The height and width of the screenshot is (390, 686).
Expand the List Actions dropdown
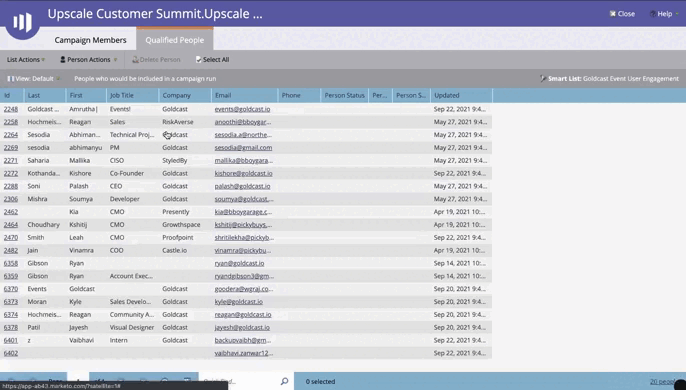[26, 60]
